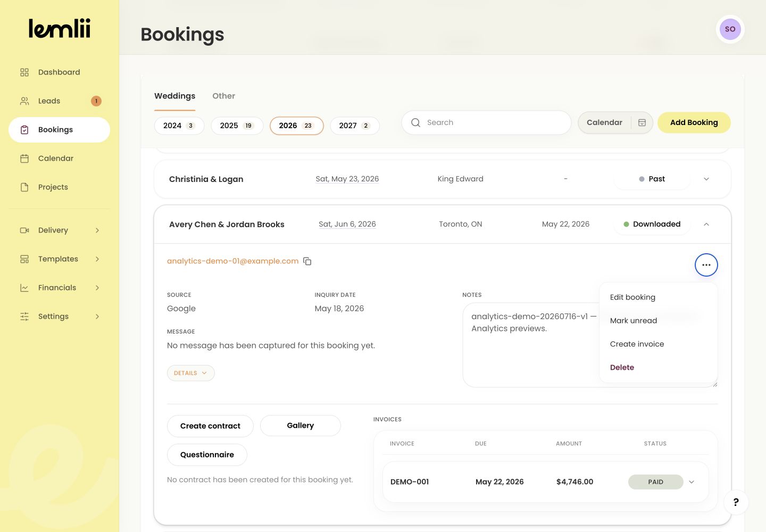Click the Financials chart icon
This screenshot has height=532, width=766.
coord(24,288)
